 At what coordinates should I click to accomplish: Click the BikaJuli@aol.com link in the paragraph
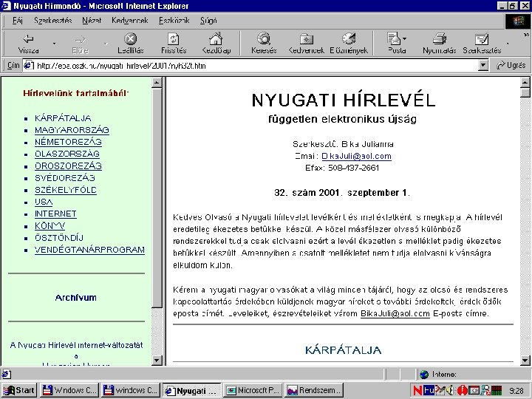point(395,313)
